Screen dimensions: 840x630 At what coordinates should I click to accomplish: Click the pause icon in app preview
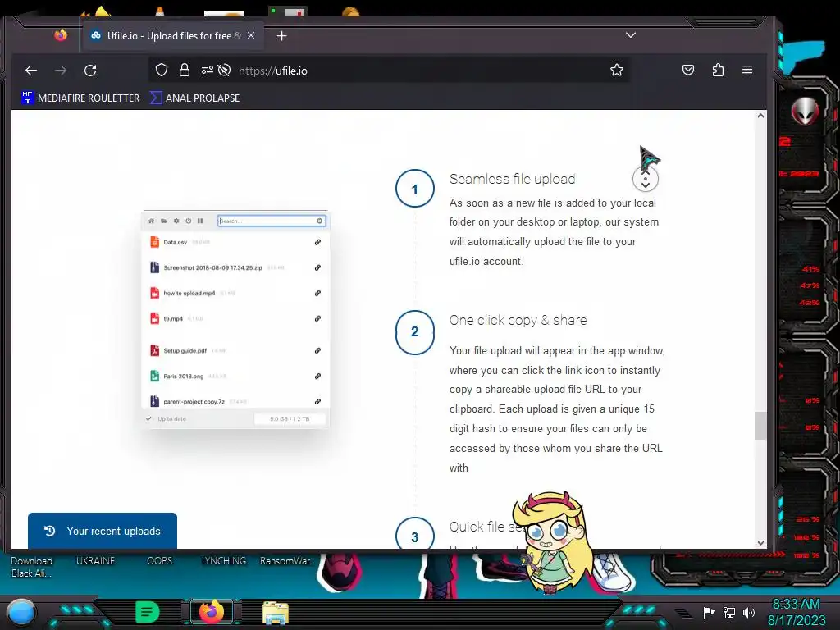pos(200,221)
